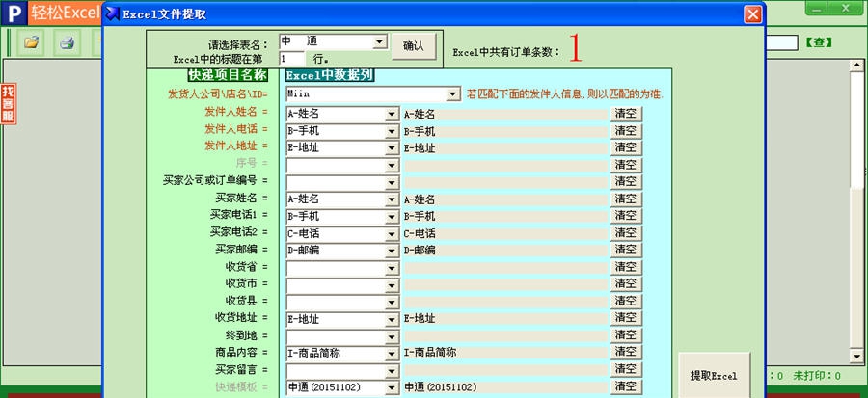Click 清空 on the 收货省 row

point(626,267)
